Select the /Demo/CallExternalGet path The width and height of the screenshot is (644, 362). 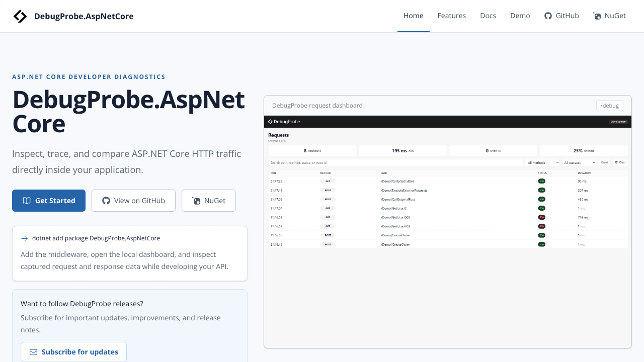point(397,181)
